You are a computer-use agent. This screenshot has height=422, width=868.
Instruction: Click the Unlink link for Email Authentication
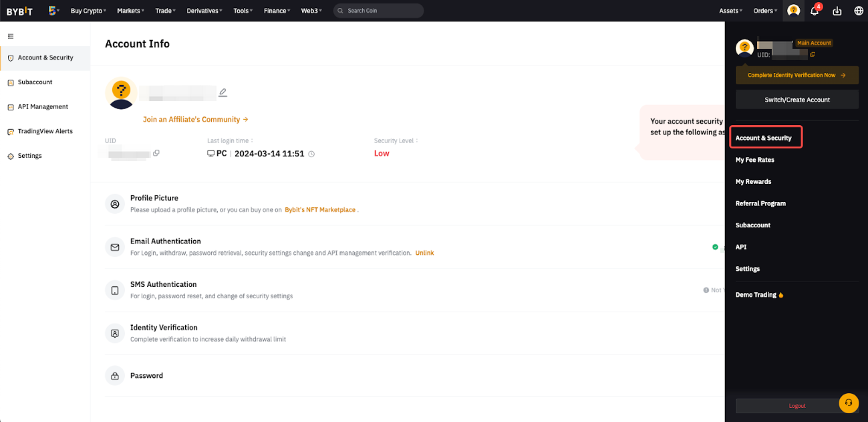click(x=425, y=253)
